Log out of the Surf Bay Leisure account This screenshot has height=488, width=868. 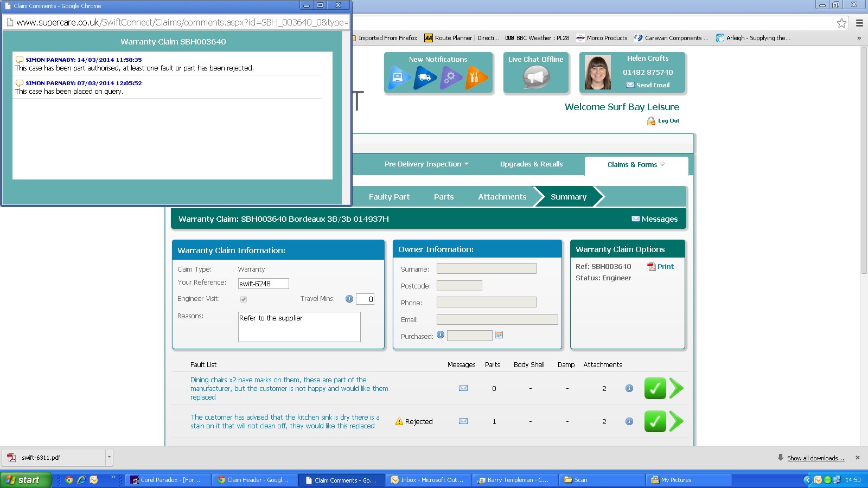pyautogui.click(x=663, y=121)
